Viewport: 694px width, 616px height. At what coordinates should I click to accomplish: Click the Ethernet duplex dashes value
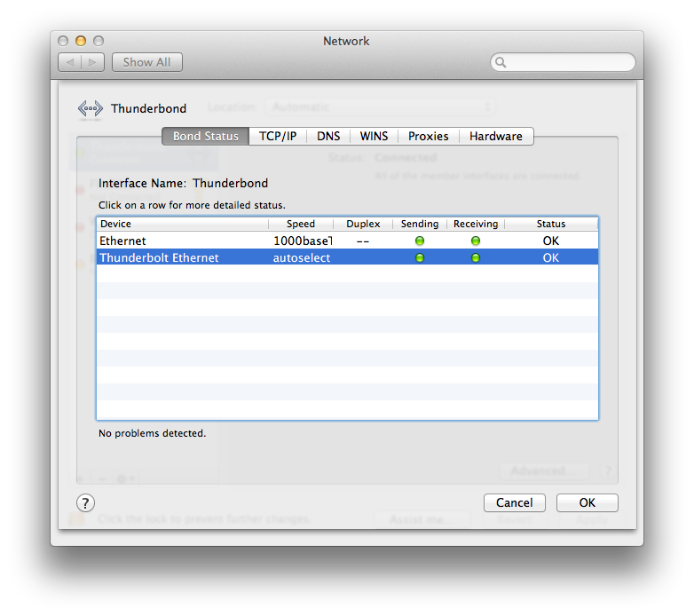point(363,241)
